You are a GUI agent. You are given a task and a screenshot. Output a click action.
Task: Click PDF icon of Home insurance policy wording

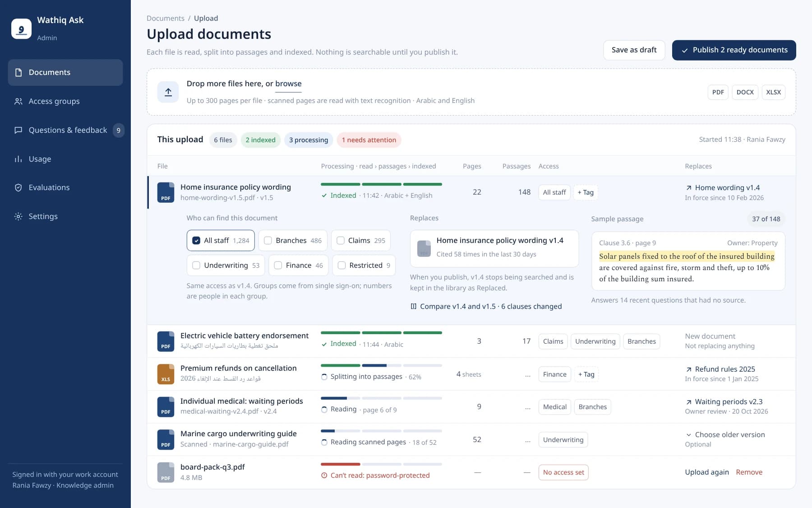[166, 192]
